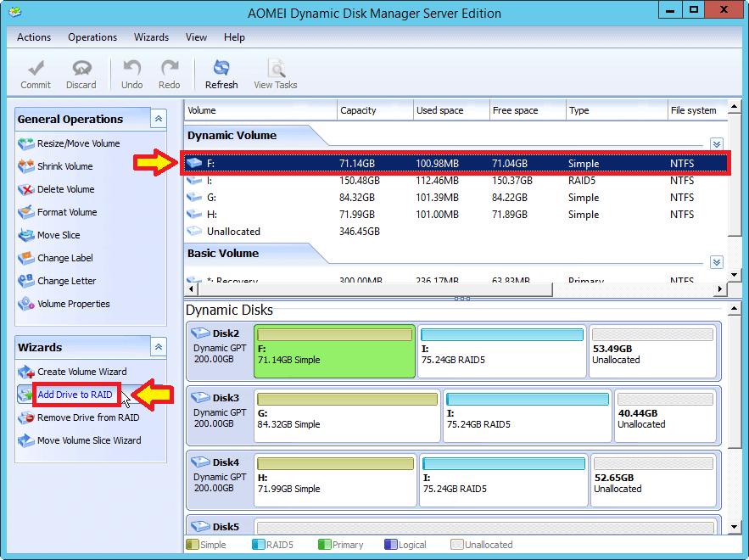Select H: 71.99GB partition on Disk4
The image size is (749, 560).
point(335,480)
